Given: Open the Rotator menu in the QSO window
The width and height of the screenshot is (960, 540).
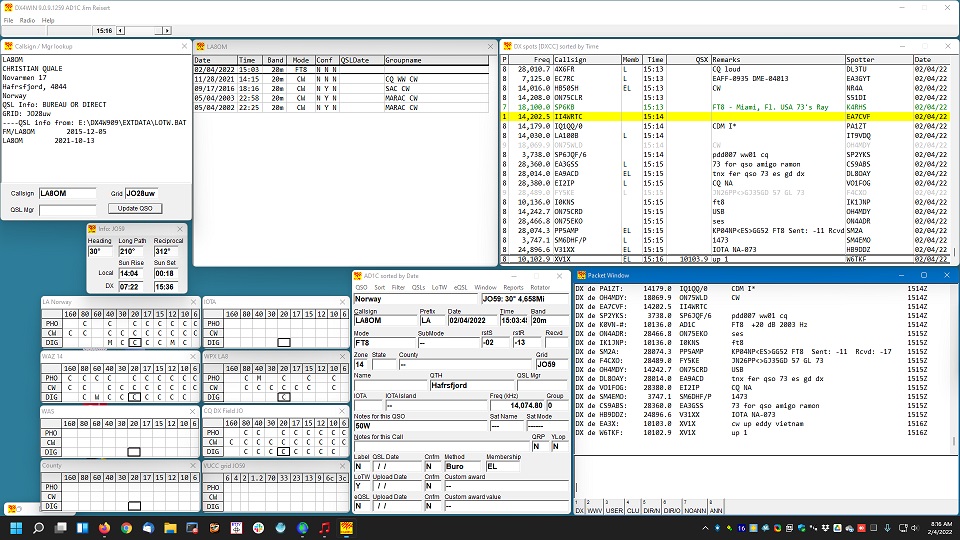Looking at the screenshot, I should 540,287.
